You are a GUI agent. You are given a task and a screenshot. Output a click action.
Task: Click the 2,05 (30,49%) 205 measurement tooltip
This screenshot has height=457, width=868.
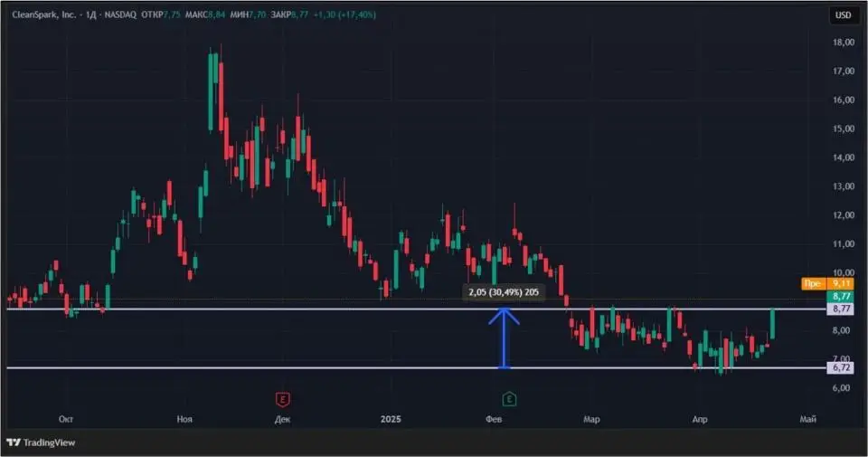504,292
